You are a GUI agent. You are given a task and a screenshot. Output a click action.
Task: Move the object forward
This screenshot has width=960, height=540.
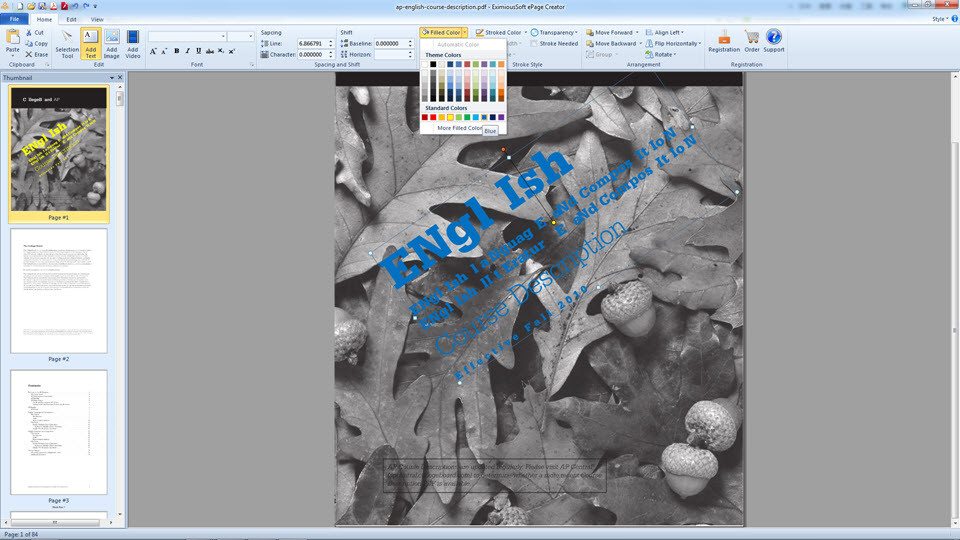[610, 32]
